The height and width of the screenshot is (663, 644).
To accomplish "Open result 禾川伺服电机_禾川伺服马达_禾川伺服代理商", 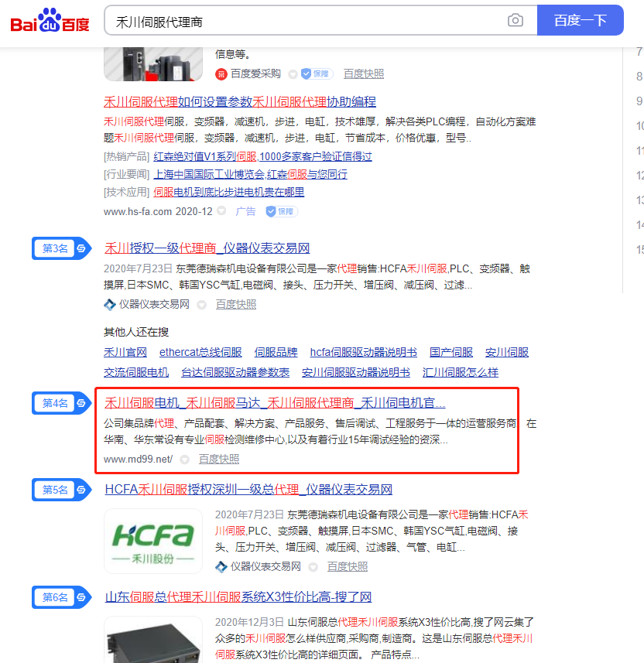I will tap(275, 403).
